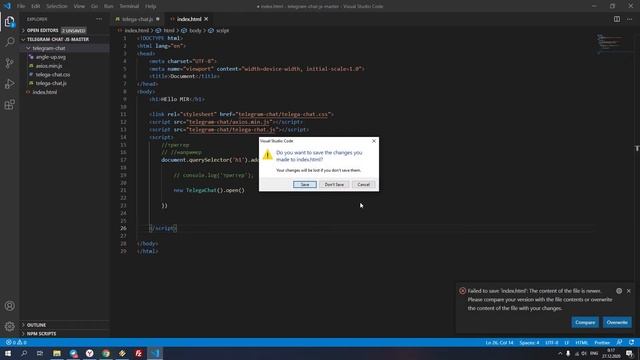Close the index.html editor tab
Screen dimensions: 640x360
[206, 19]
